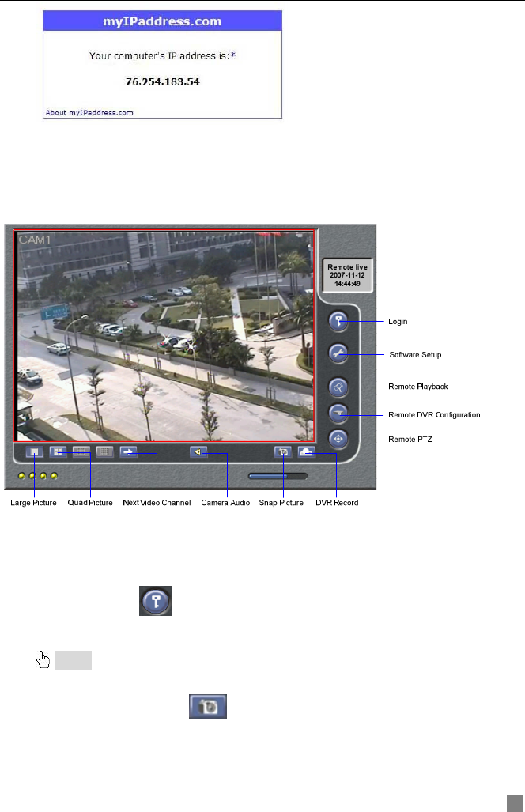This screenshot has height=812, width=525.
Task: Switch to Large Picture single view
Action: 34,452
